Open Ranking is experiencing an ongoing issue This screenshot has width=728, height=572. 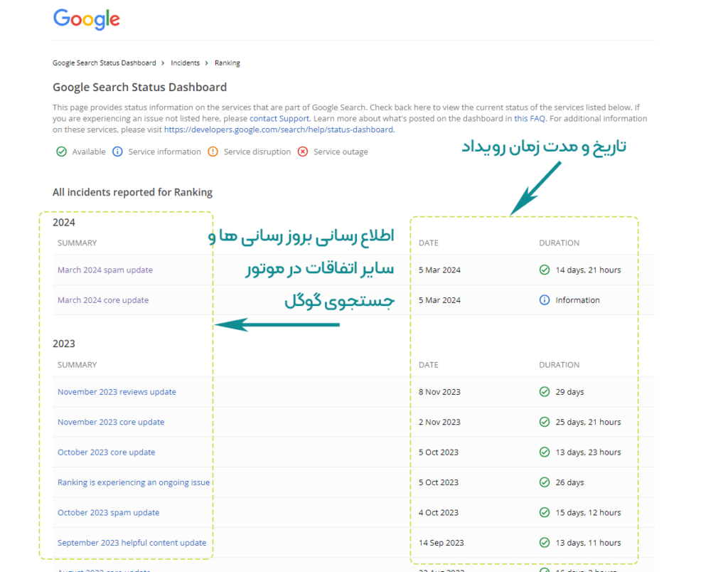[x=134, y=482]
